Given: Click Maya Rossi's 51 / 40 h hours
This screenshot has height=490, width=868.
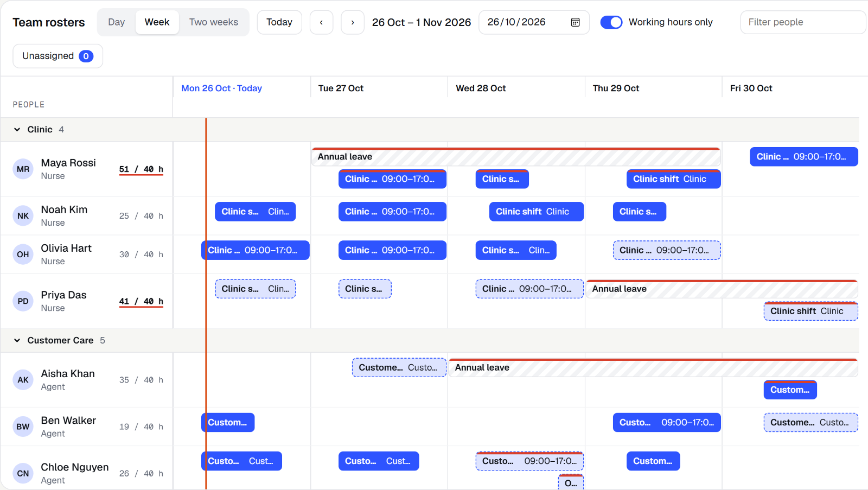Looking at the screenshot, I should click(141, 169).
